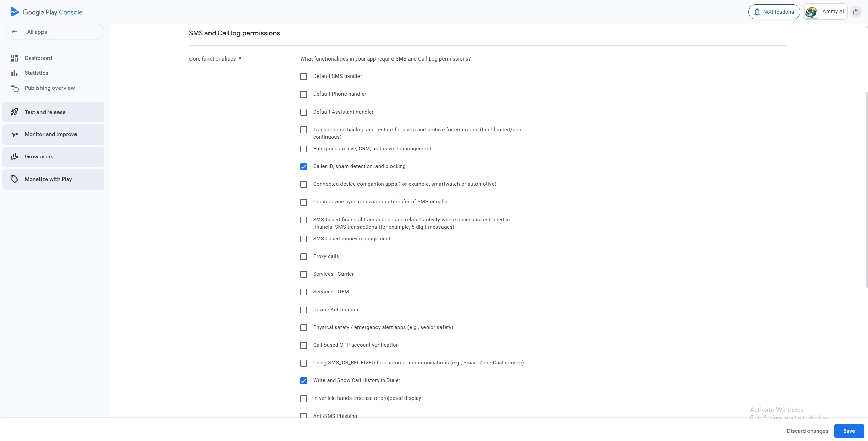
Task: Open Publishing overview from the sidebar
Action: tap(50, 88)
